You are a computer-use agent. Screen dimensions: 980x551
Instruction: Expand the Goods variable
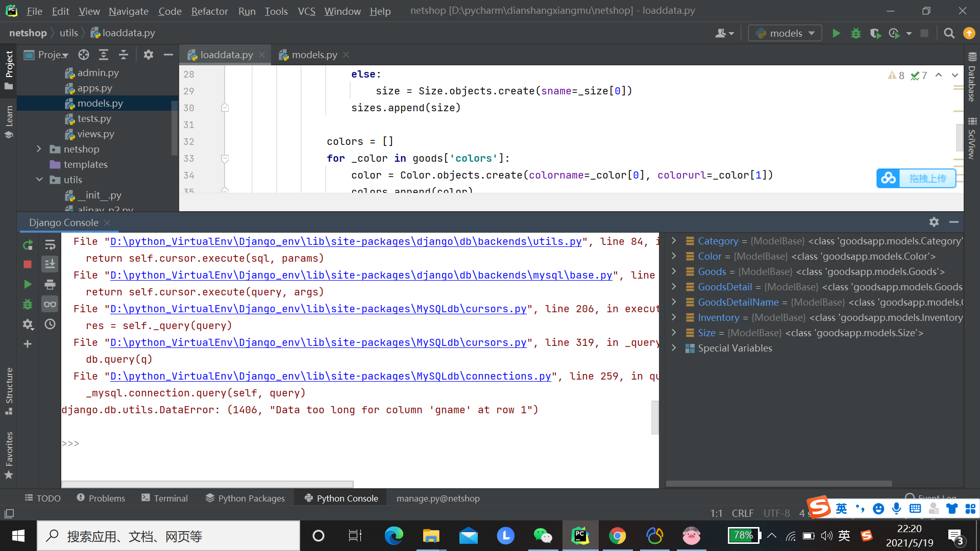(674, 271)
